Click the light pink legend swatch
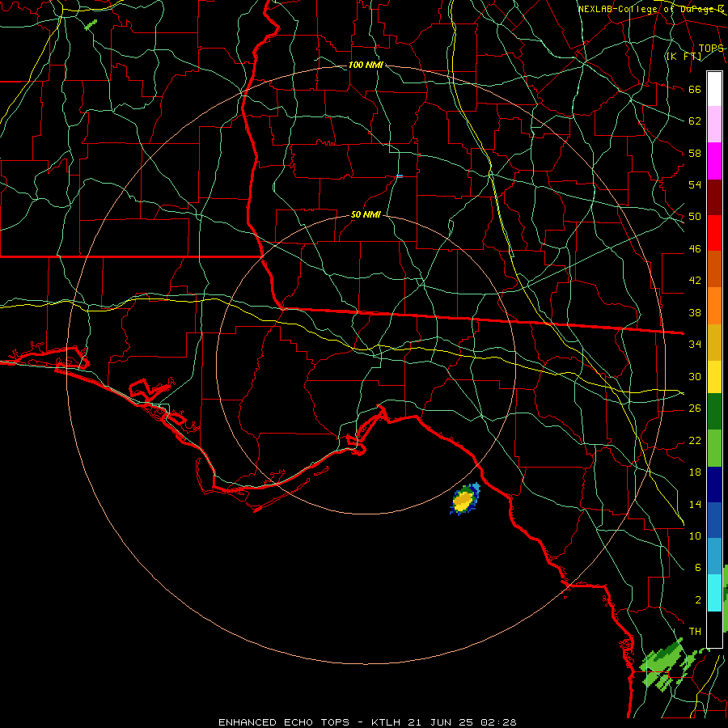728x728 pixels. tap(714, 125)
